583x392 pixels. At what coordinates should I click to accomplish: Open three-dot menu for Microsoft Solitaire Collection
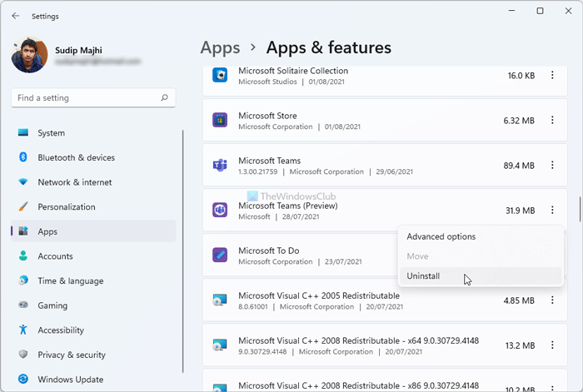tap(552, 76)
